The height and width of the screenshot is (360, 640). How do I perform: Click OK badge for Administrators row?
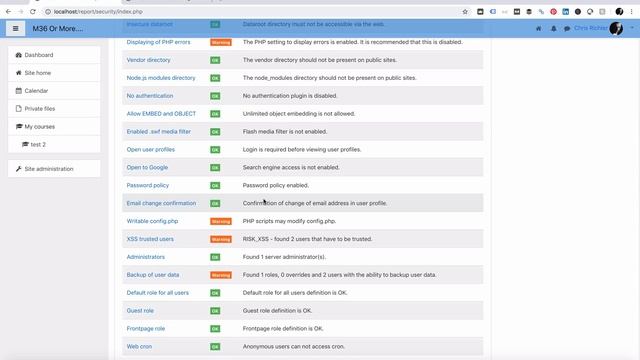click(215, 258)
